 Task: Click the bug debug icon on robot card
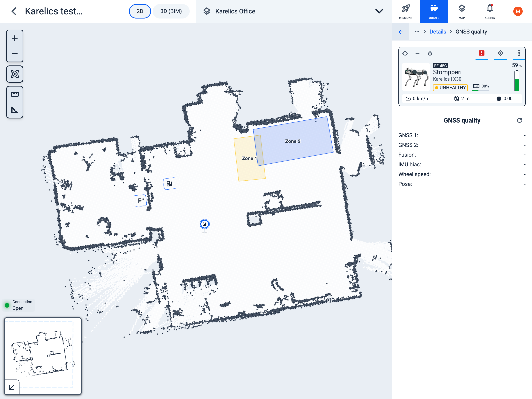pyautogui.click(x=430, y=53)
